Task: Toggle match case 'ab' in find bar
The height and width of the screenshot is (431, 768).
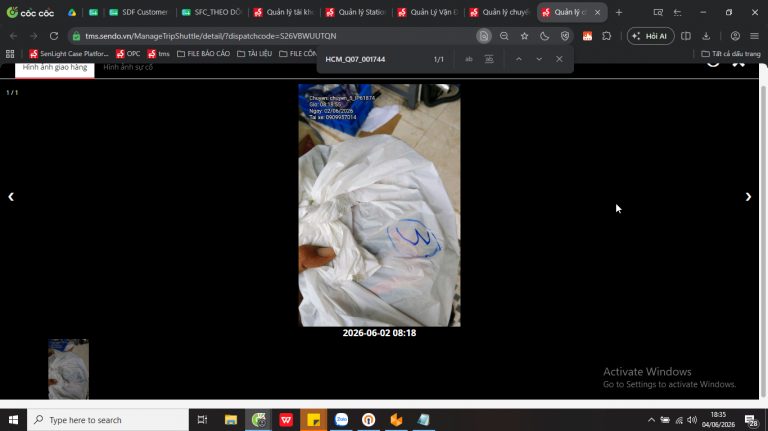Action: (469, 59)
